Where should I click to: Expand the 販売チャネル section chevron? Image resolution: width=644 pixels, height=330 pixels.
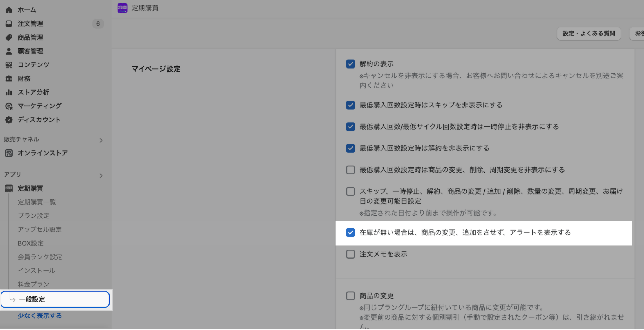pos(101,141)
